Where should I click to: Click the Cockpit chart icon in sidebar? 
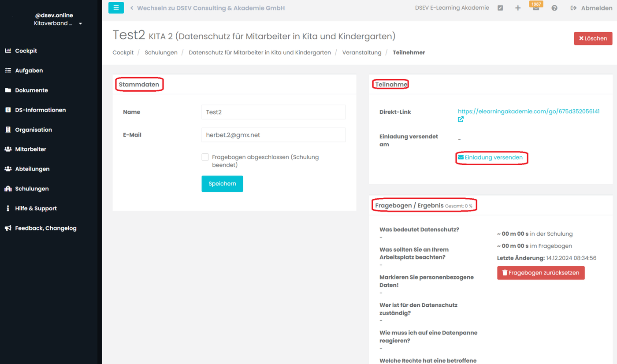click(x=8, y=51)
